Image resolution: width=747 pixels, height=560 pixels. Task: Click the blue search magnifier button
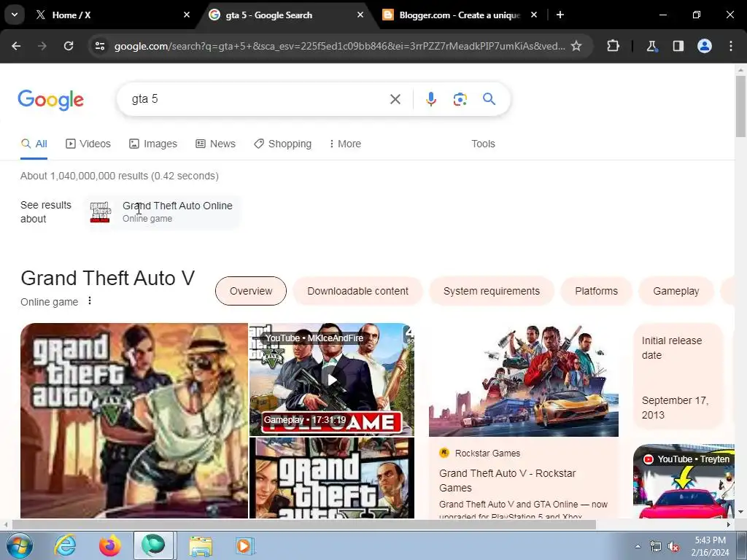pos(489,99)
